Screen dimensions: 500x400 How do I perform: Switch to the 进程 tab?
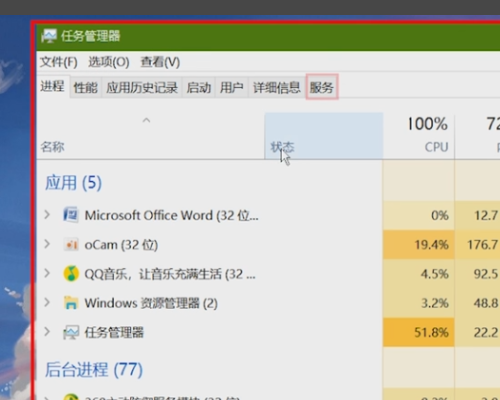52,86
